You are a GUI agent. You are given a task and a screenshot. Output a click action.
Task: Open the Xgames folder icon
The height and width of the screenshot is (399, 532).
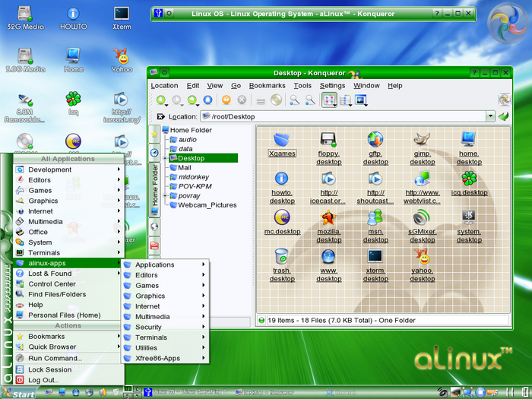coord(282,145)
